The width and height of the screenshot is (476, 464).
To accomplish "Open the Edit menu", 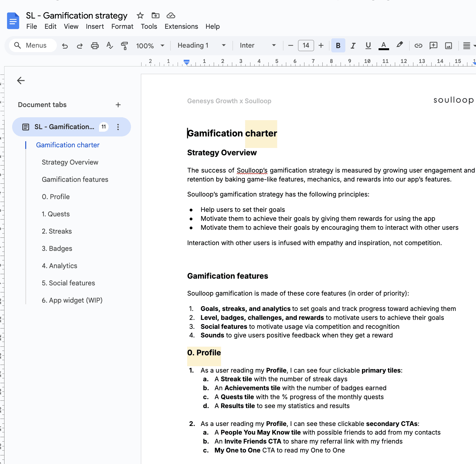I will point(50,27).
